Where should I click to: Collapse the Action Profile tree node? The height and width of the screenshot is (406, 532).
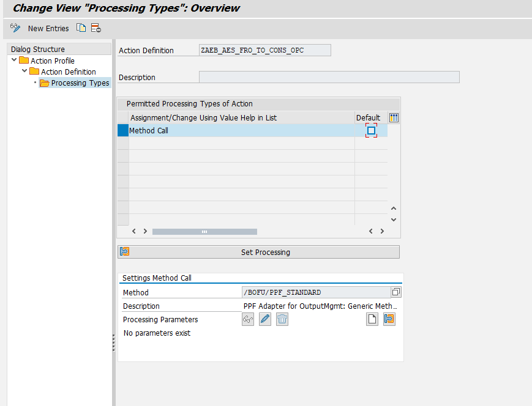14,60
